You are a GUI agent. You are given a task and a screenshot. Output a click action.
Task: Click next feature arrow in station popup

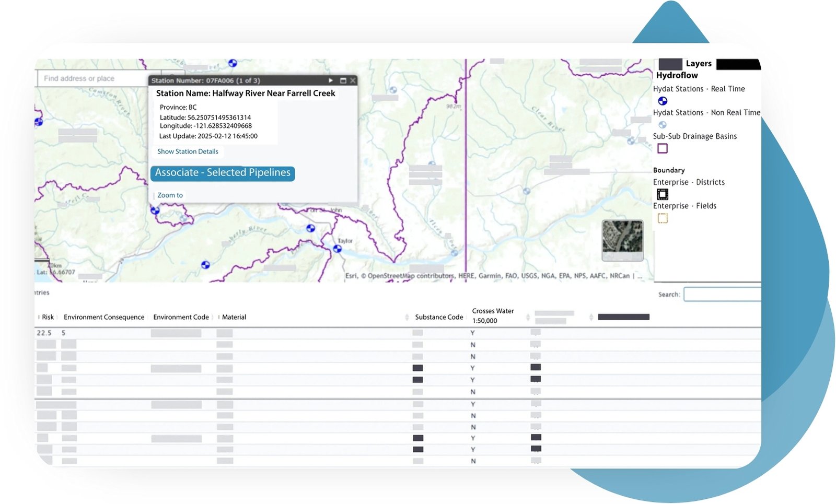(x=331, y=80)
